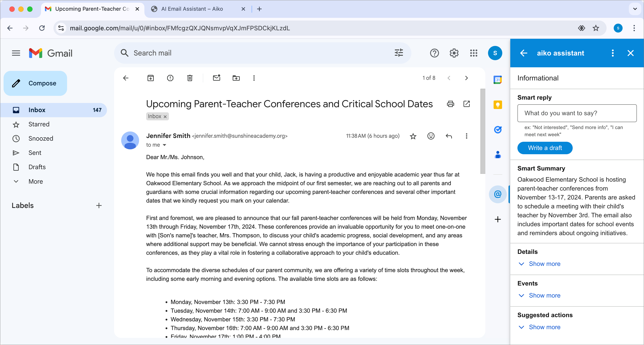
Task: Open Google Calendar in the side panel
Action: 498,80
